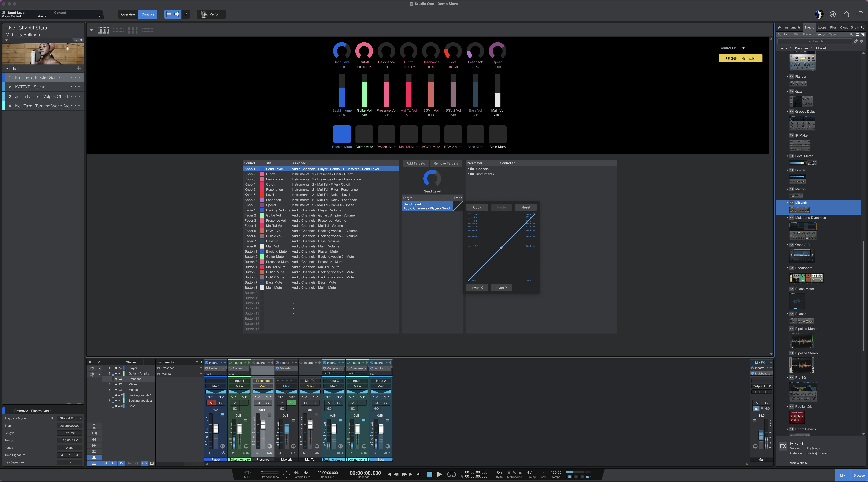Open the Instruments panel dropdown arrow
The width and height of the screenshot is (868, 482).
click(197, 362)
